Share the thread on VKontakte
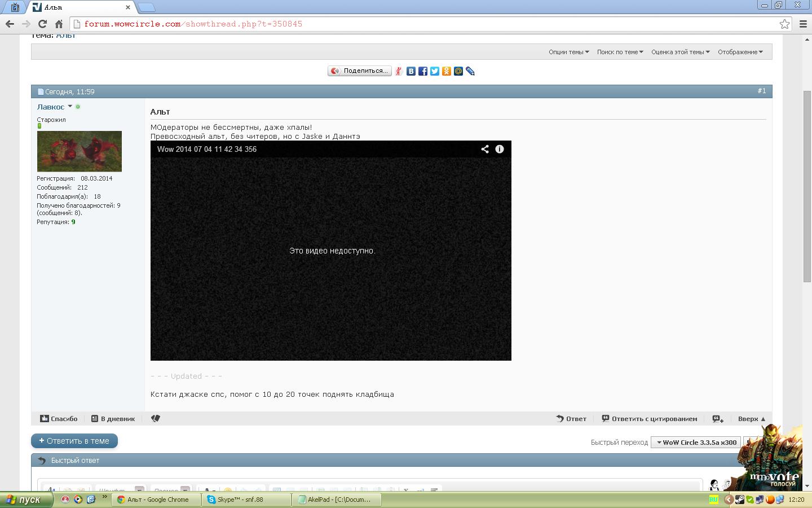Screen dimensions: 812x508 [x=411, y=71]
